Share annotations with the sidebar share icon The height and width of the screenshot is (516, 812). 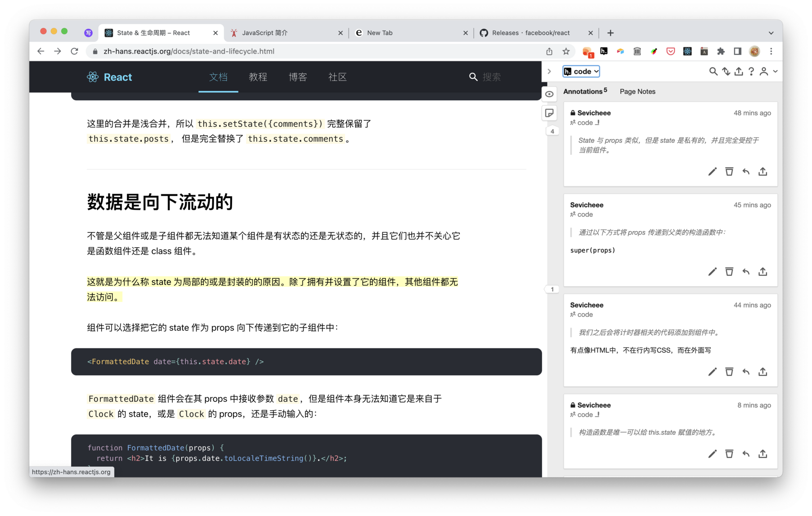[x=739, y=71]
